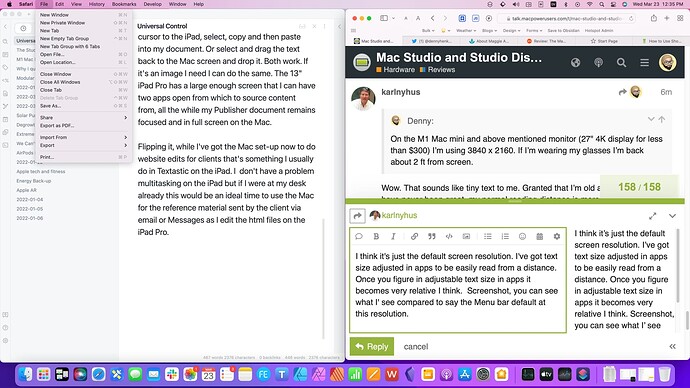
Task: Go back in Safari history
Action: (433, 18)
